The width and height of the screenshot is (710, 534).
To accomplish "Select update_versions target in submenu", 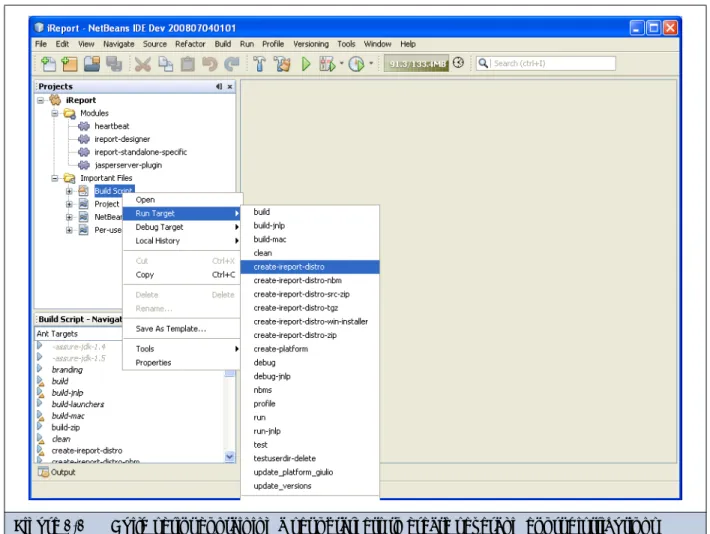I will pyautogui.click(x=310, y=486).
